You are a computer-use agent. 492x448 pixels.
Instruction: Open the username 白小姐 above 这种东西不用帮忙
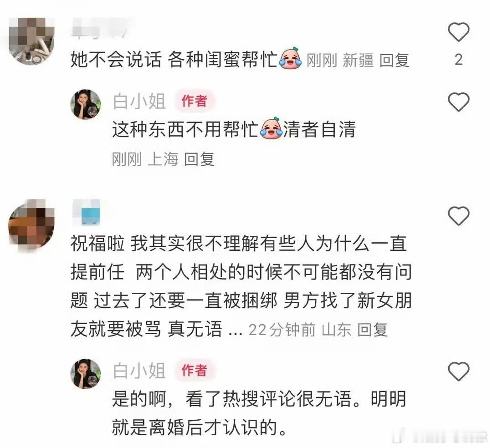point(139,101)
